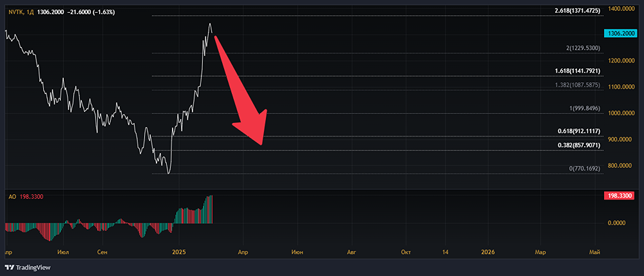Click the 2026 label on time axis
The image size is (644, 276).
click(x=489, y=253)
